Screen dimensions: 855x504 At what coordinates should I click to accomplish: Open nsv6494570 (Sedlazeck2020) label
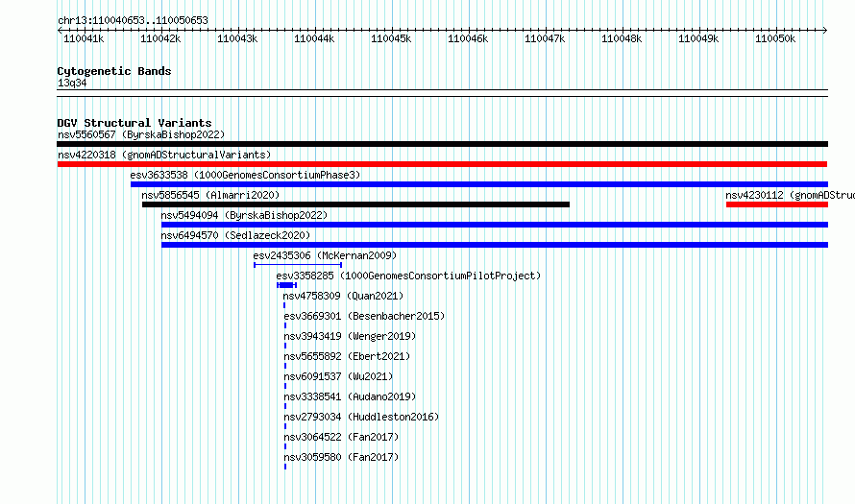tap(235, 235)
